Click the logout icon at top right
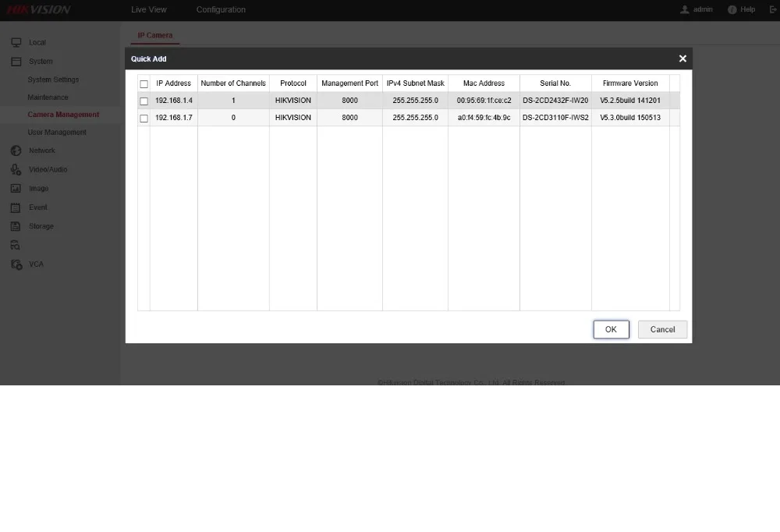The image size is (780, 532). pos(773,9)
